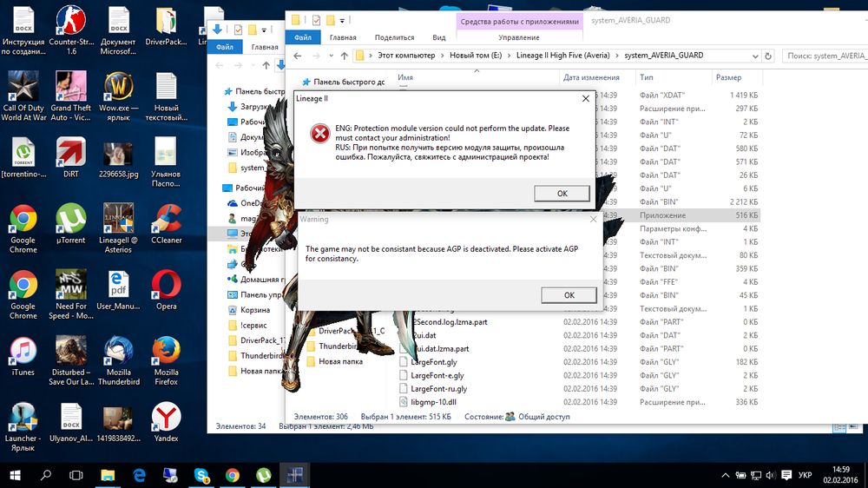Open the Edge browser from the taskbar
Screen dimensions: 868x488
[x=139, y=475]
